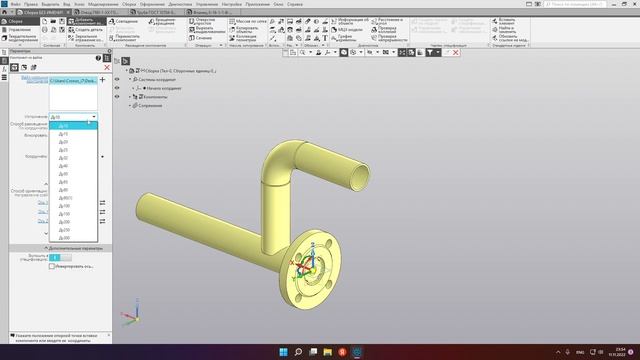Select Твердотельное моделирование toolbar set

pos(20,38)
